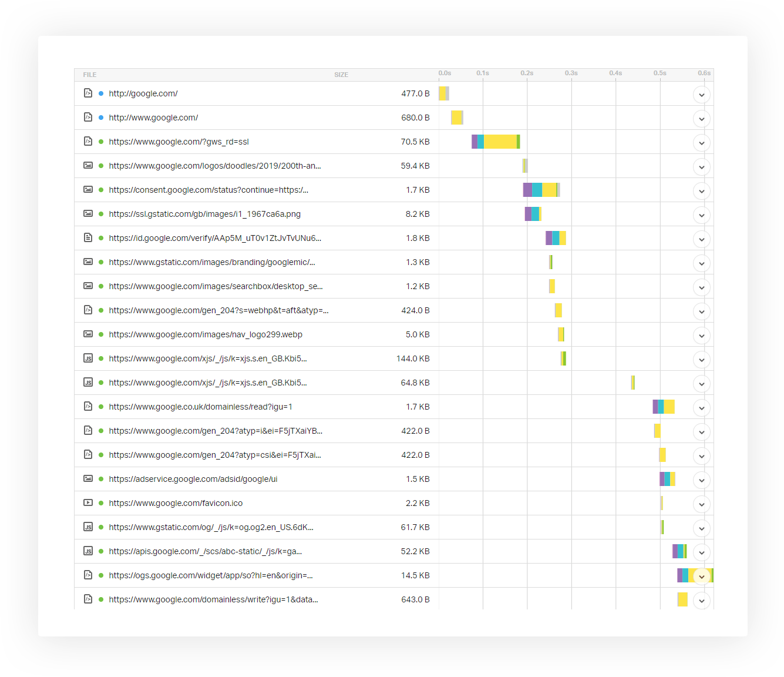The width and height of the screenshot is (784, 677).
Task: Click the 14.5 KB size value
Action: [415, 575]
